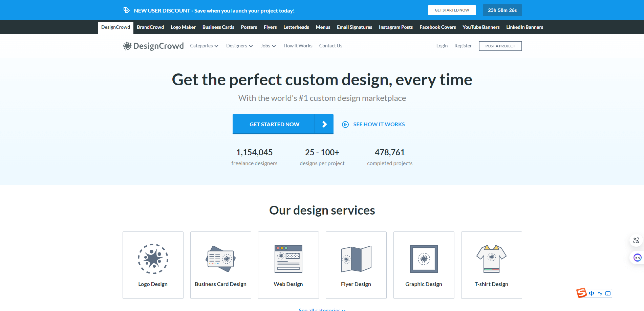This screenshot has height=311, width=644.
Task: Click the 478,761 completed projects stat
Action: [x=390, y=157]
